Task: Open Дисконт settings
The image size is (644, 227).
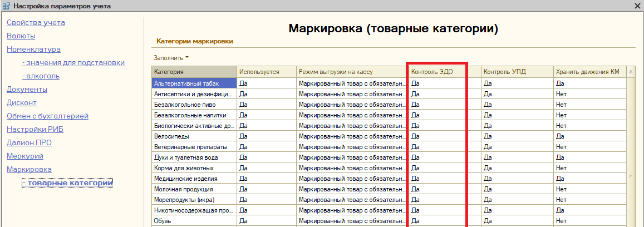Action: pyautogui.click(x=21, y=103)
